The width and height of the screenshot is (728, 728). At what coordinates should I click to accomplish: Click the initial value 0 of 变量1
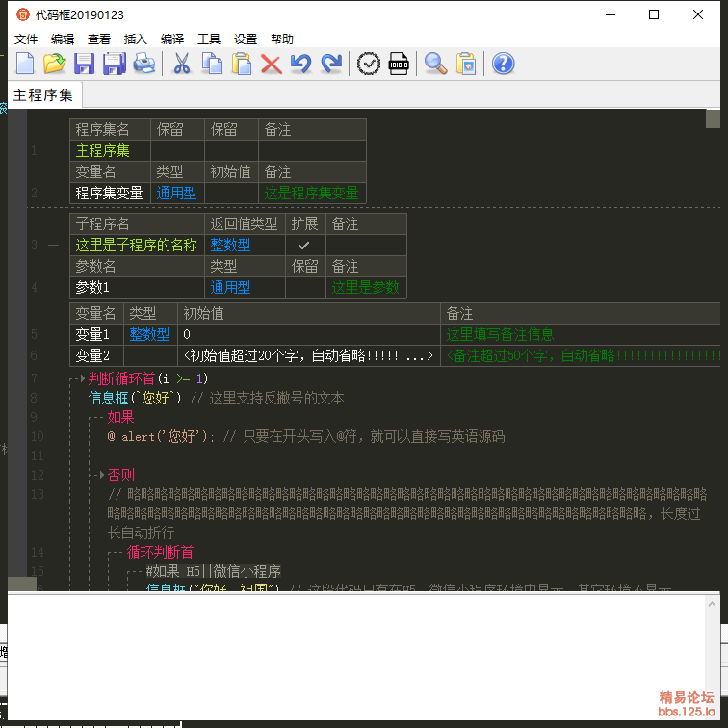click(309, 334)
